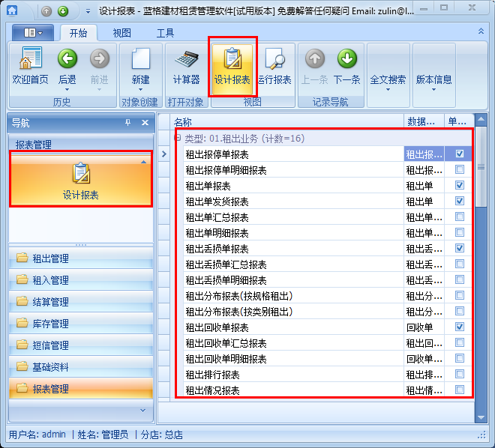Open the quick access customize dropdown

click(88, 12)
